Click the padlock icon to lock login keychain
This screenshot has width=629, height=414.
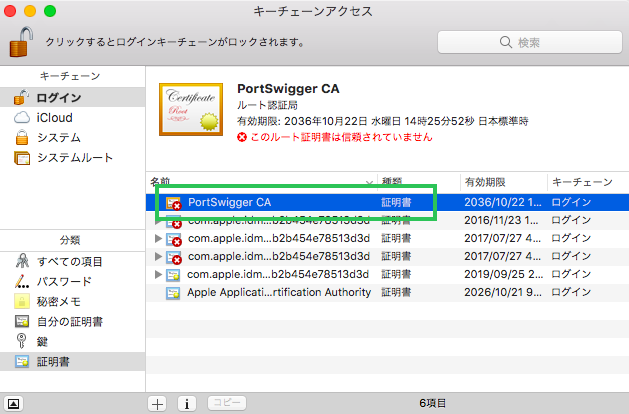(x=21, y=42)
